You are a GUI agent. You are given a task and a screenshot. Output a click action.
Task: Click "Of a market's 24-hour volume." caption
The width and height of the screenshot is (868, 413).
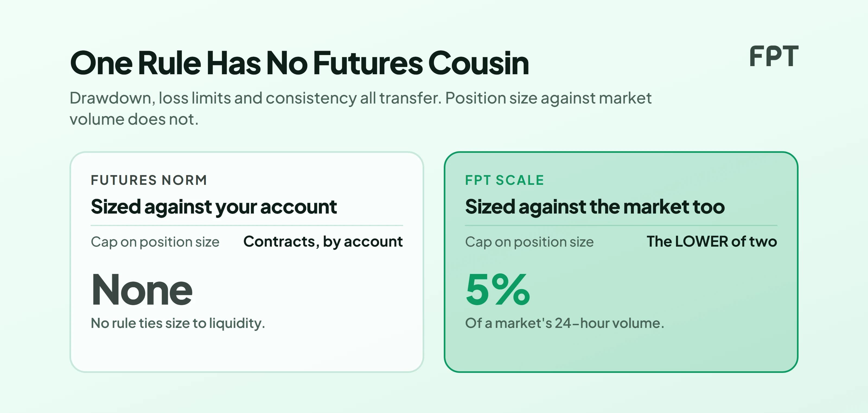pyautogui.click(x=565, y=323)
